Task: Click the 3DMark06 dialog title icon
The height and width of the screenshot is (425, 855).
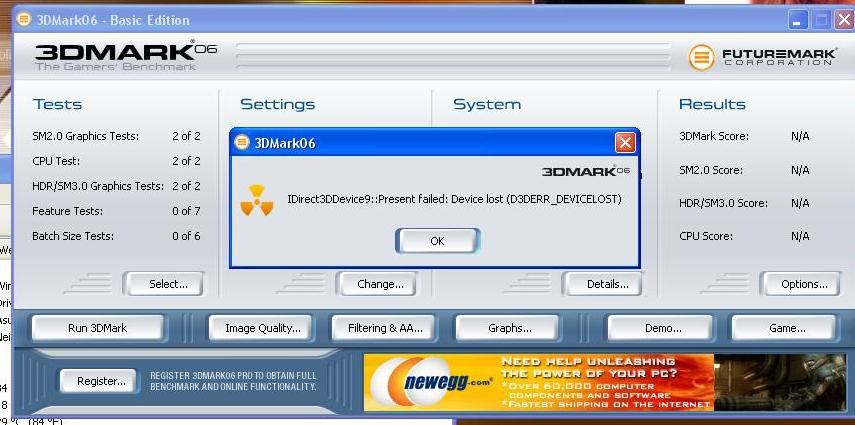Action: tap(242, 143)
